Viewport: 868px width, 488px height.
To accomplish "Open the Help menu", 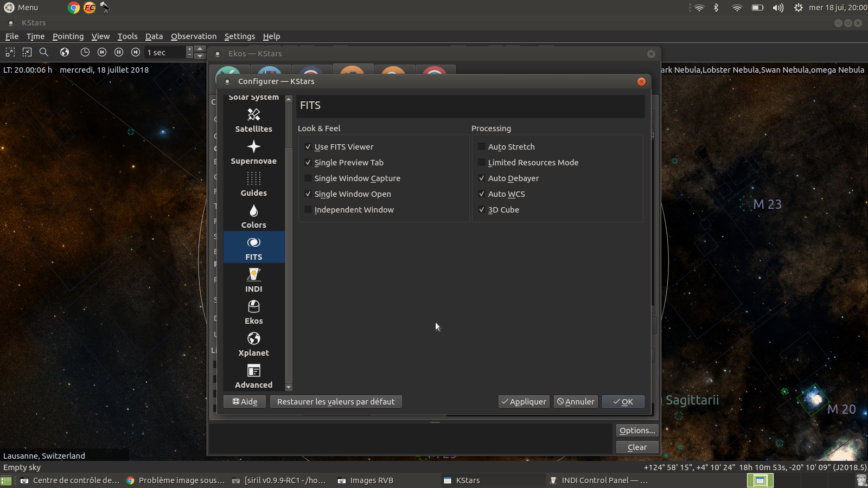I will pyautogui.click(x=271, y=36).
